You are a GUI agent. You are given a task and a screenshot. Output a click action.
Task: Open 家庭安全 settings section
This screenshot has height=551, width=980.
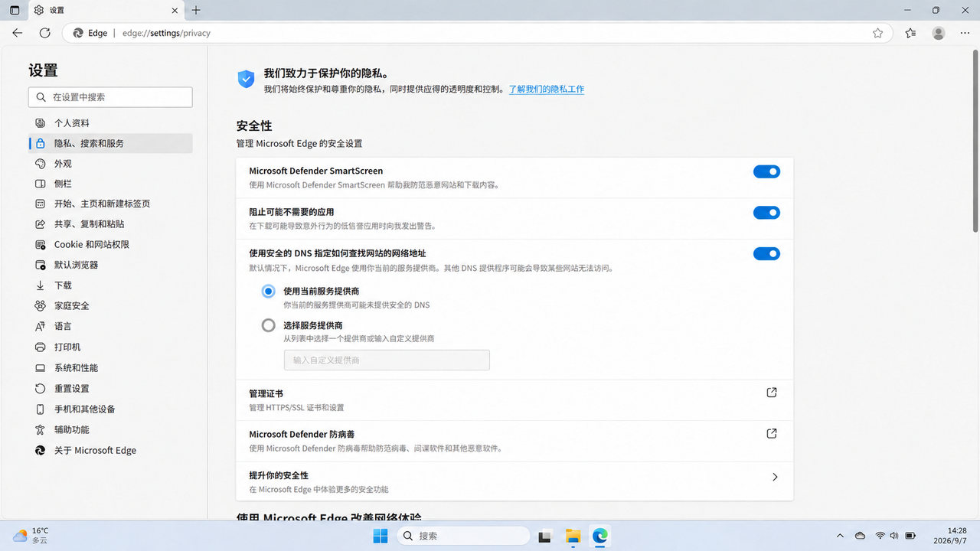(x=110, y=306)
